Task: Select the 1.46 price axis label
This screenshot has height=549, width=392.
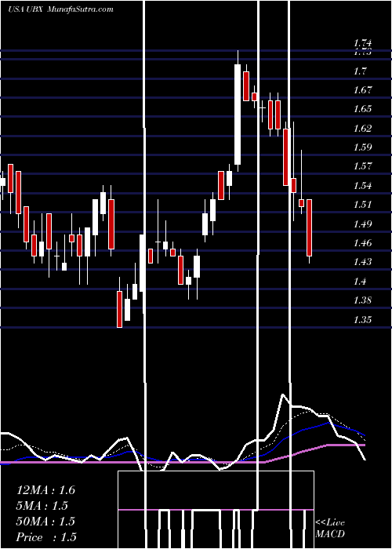Action: (x=362, y=242)
